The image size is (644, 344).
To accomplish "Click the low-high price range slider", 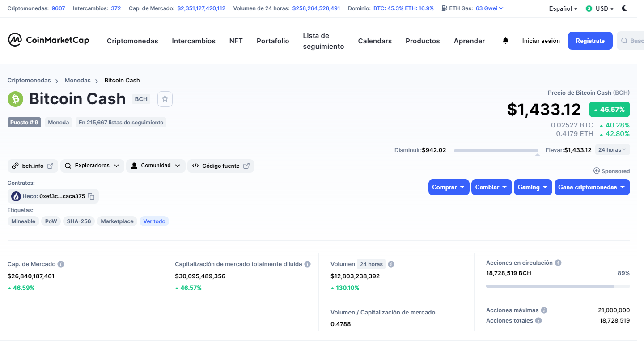I will coord(496,151).
